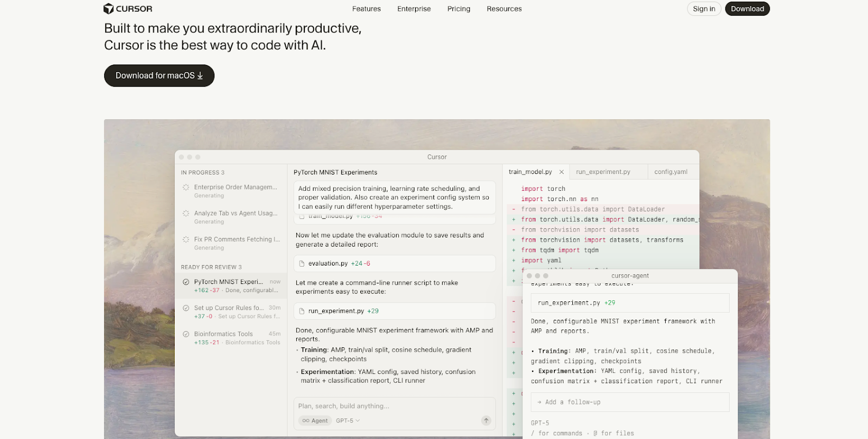Click the spinner icon beside Enterprise Order Management
Image resolution: width=868 pixels, height=439 pixels.
pos(186,188)
